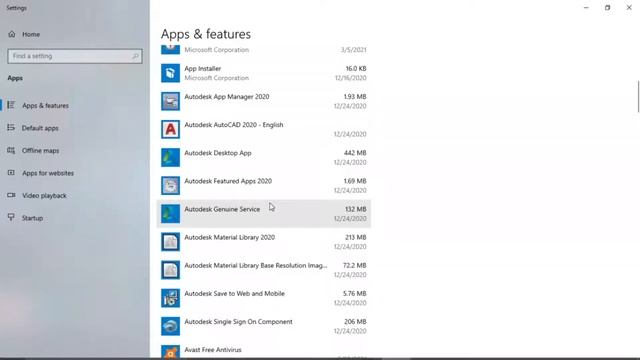The image size is (640, 360).
Task: Click the Autodesk Featured Apps 2020 icon
Action: pyautogui.click(x=170, y=186)
